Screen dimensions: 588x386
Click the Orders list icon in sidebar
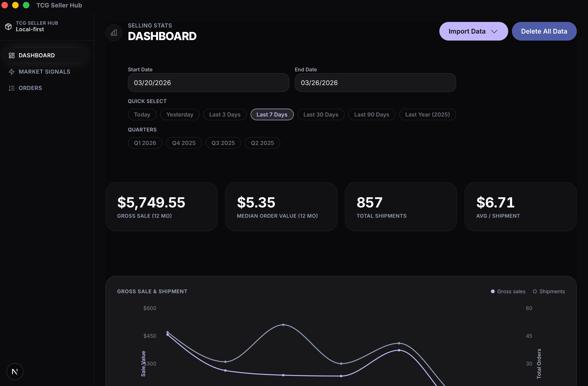click(12, 88)
